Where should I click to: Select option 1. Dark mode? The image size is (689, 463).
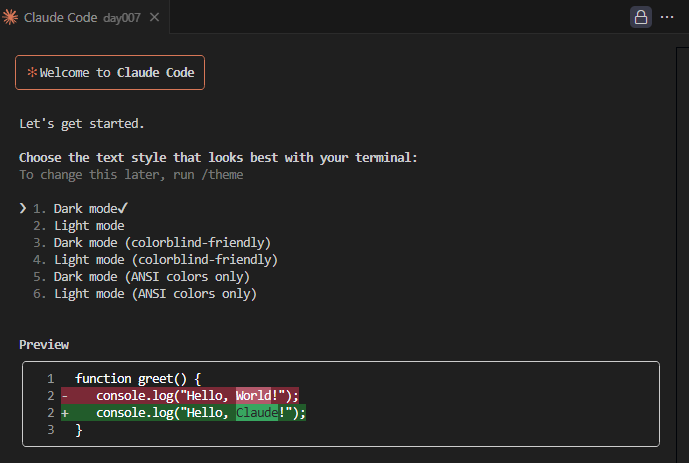[x=80, y=209]
